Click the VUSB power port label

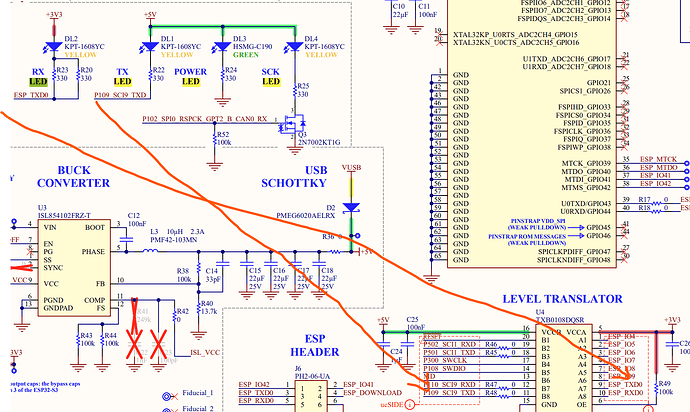[351, 167]
